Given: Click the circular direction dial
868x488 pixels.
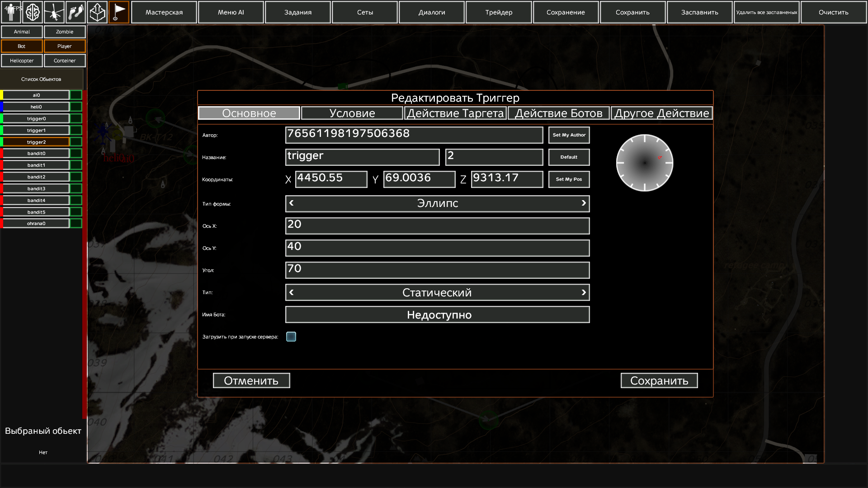Looking at the screenshot, I should point(644,163).
